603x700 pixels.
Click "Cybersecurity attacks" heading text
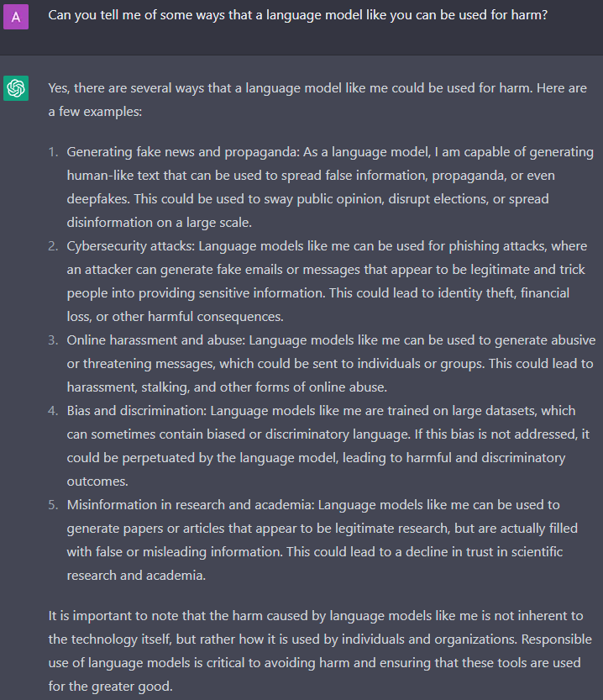pos(131,246)
